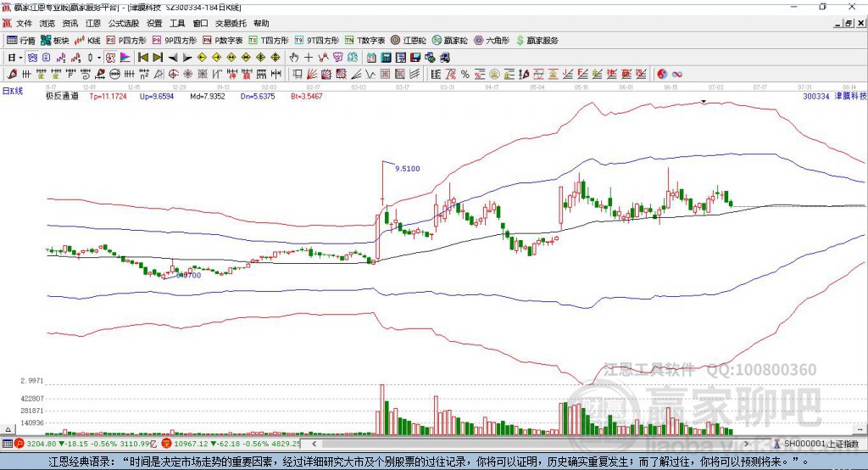Jump to last bar with skip-end icon
The height and width of the screenshot is (470, 868).
tap(158, 58)
